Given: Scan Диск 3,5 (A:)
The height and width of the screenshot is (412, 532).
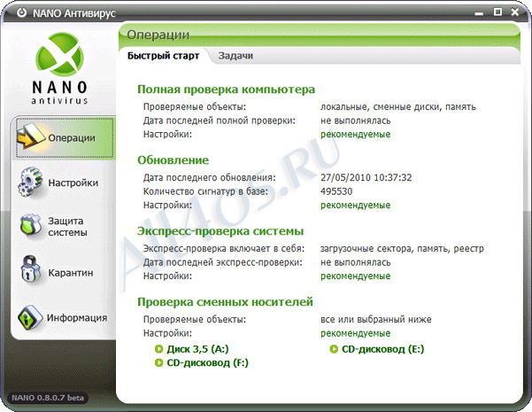Looking at the screenshot, I should (197, 349).
